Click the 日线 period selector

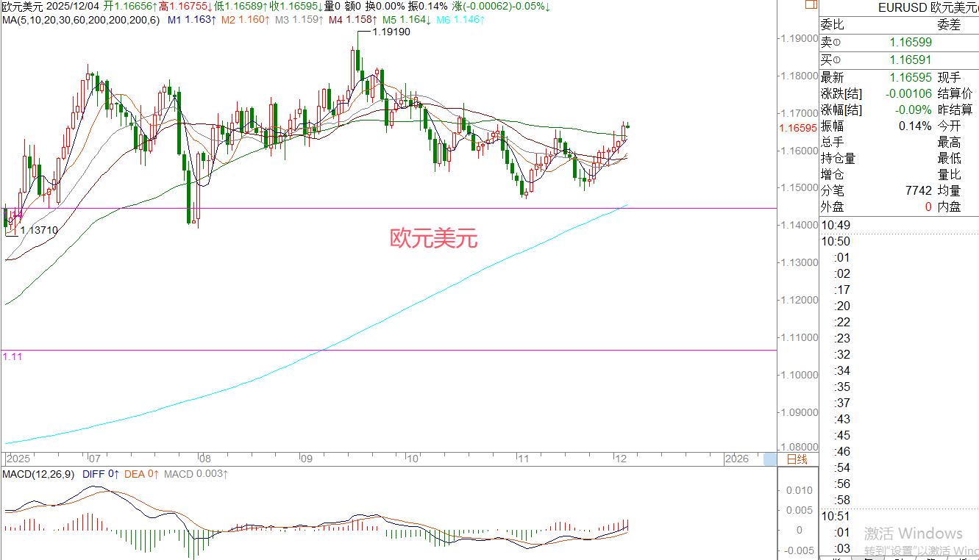[797, 459]
